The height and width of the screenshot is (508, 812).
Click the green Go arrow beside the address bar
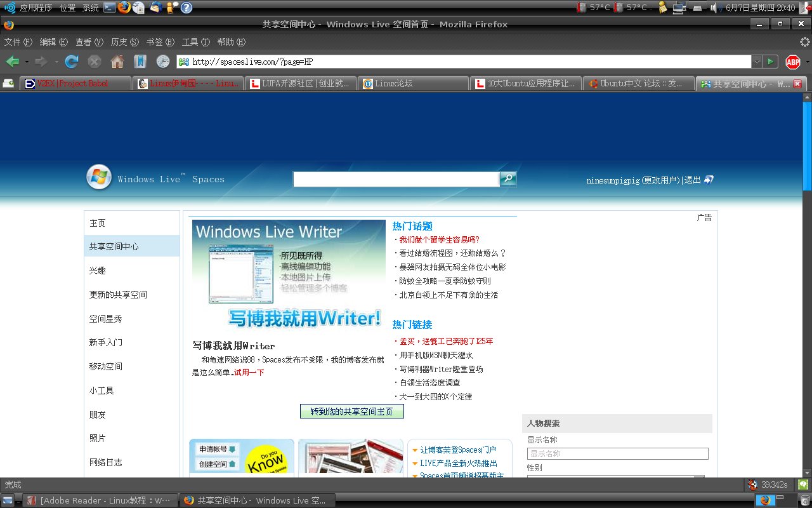[x=770, y=62]
